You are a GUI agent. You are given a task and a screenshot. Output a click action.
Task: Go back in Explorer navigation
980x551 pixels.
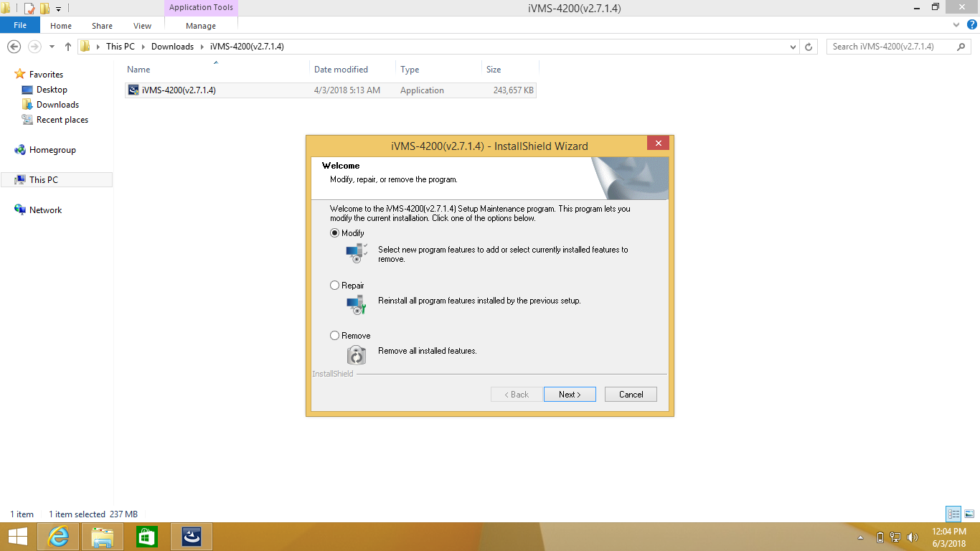[x=14, y=47]
